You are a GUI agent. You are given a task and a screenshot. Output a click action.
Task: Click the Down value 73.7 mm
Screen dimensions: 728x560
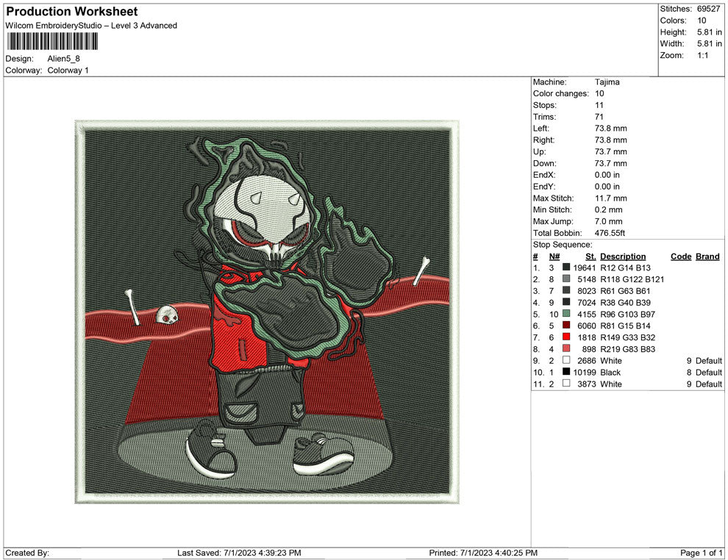610,163
